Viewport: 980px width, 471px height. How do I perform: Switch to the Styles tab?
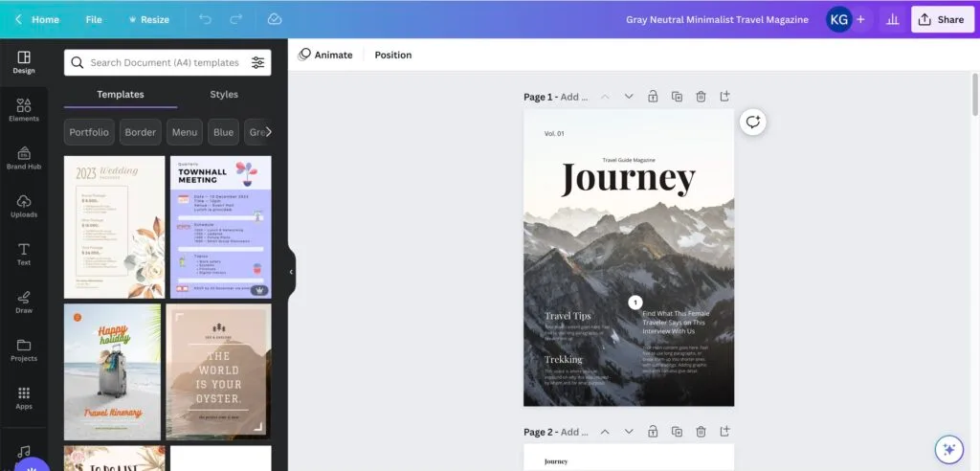[x=224, y=95]
